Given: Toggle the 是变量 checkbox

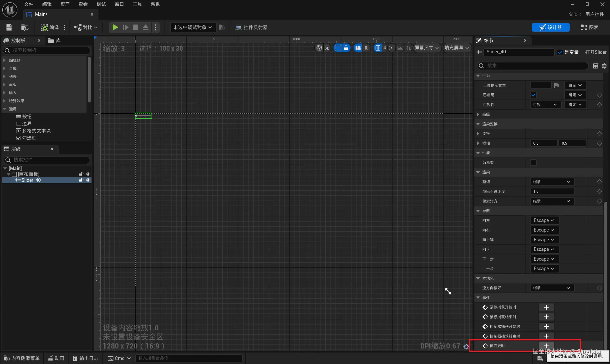Looking at the screenshot, I should pos(560,52).
